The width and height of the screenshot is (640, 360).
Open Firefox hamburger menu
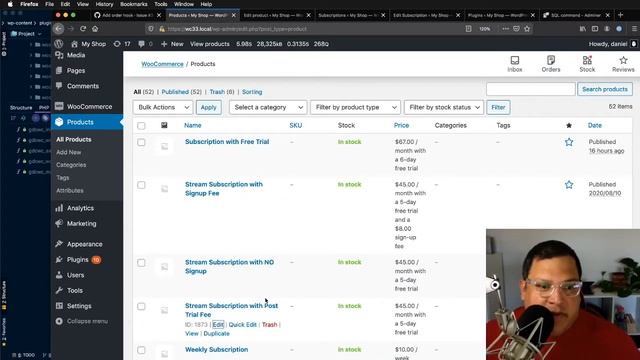pos(634,29)
